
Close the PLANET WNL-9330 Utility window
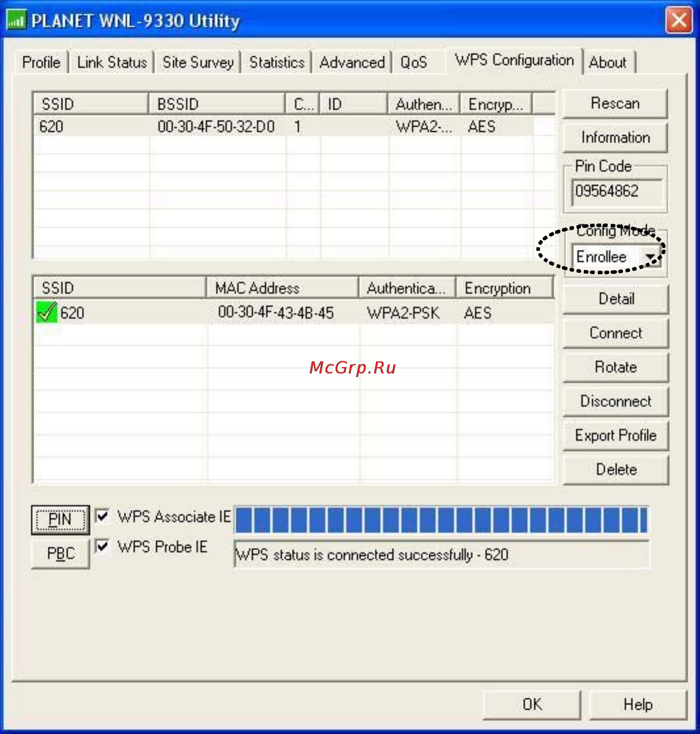point(678,20)
